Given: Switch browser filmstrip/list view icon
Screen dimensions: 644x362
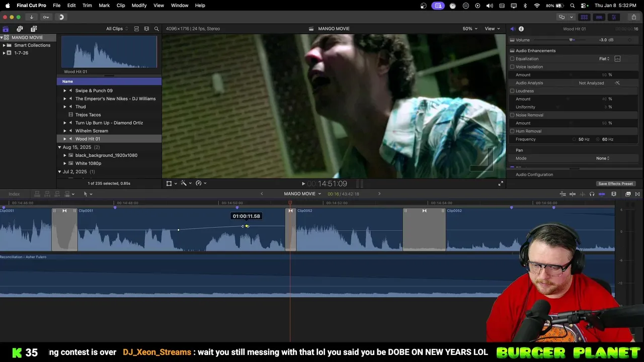Looking at the screenshot, I should pos(146,29).
